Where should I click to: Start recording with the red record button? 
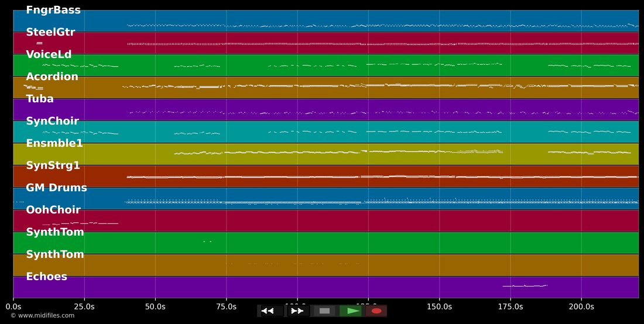point(376,311)
